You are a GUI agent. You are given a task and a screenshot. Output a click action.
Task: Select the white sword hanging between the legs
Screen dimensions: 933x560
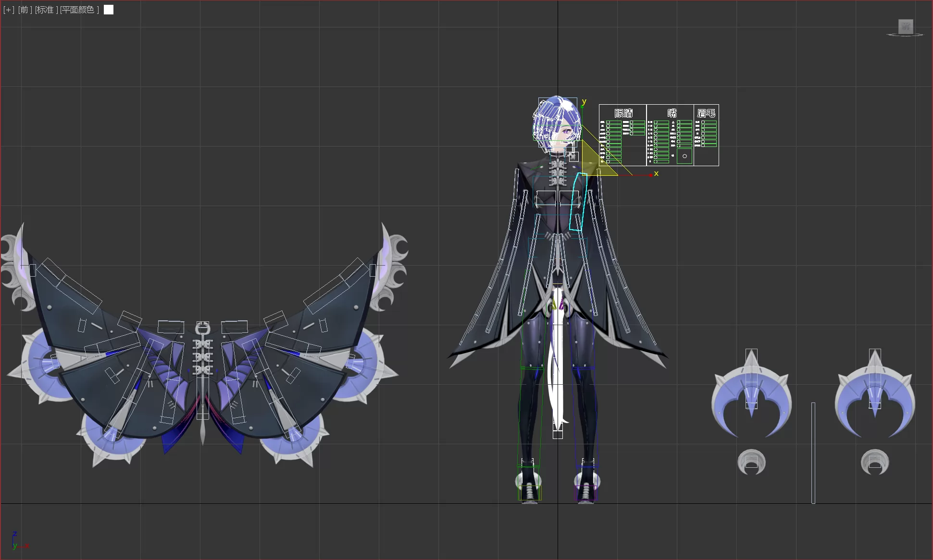click(557, 360)
